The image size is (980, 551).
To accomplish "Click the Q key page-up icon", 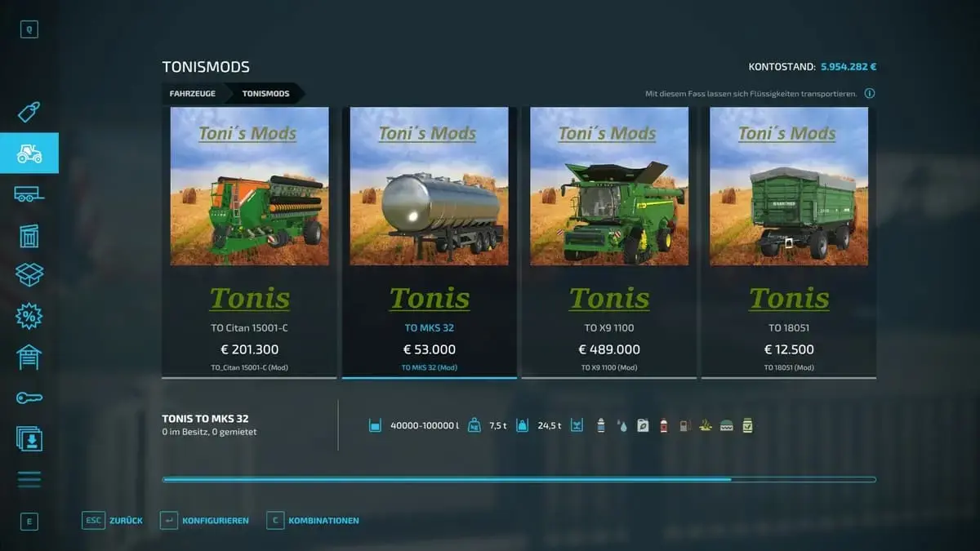I will tap(29, 30).
